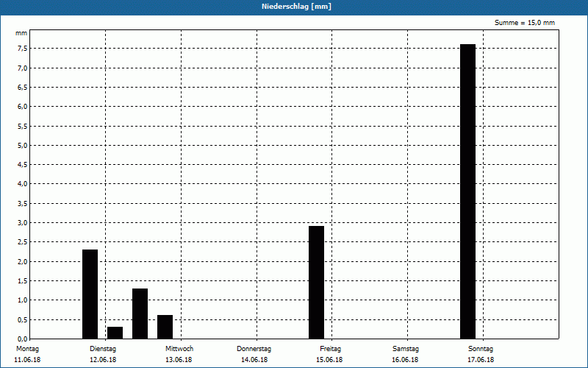588x368 pixels.
Task: Click the date 12.06.18
Action: 103,360
